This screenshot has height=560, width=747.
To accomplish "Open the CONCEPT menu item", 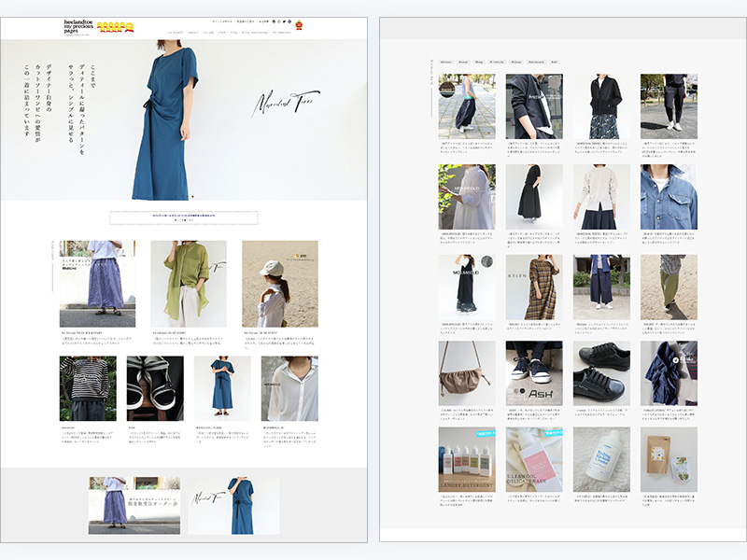I will pos(175,31).
